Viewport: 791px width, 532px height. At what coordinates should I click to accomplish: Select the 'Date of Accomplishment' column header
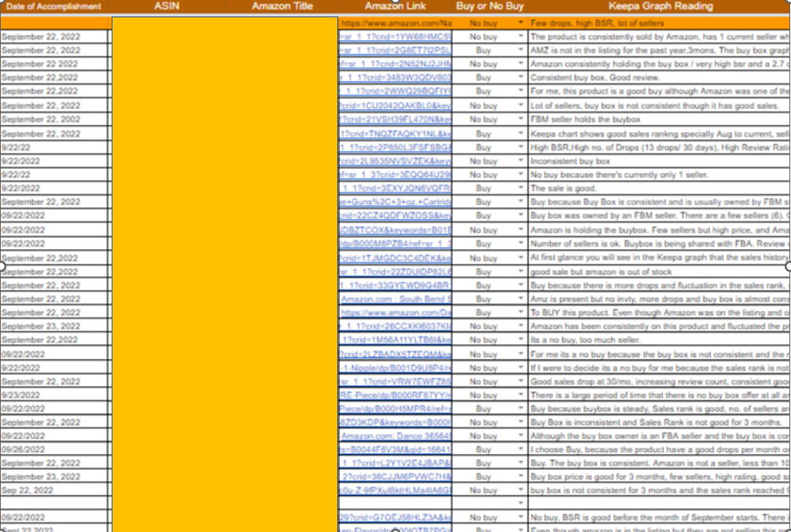click(54, 6)
